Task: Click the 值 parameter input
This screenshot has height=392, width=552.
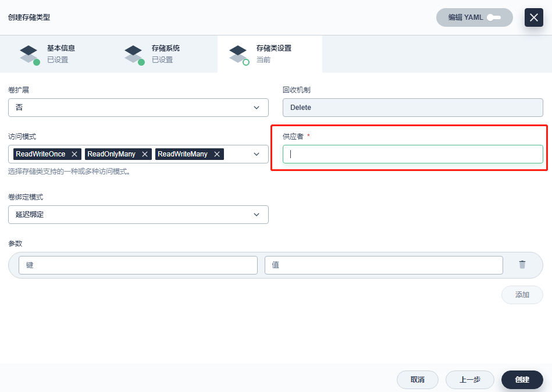Action: pos(384,265)
